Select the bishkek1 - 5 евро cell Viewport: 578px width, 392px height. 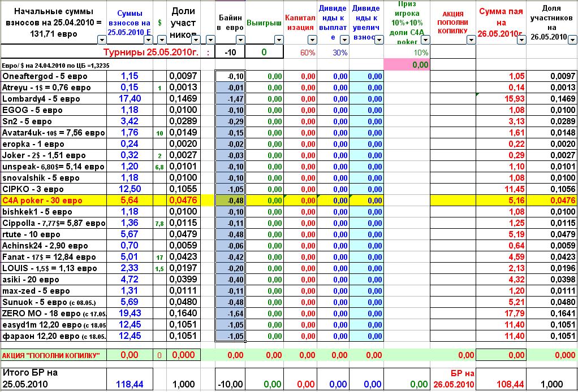(x=54, y=212)
